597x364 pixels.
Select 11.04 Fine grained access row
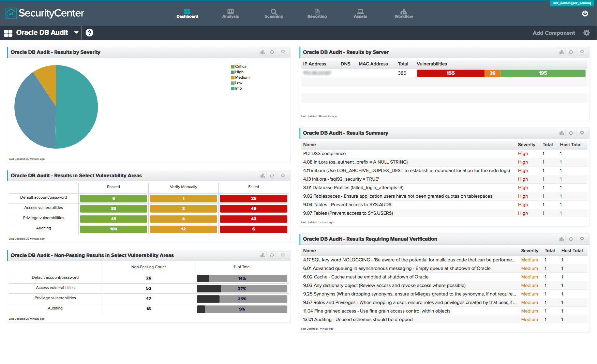pyautogui.click(x=444, y=311)
